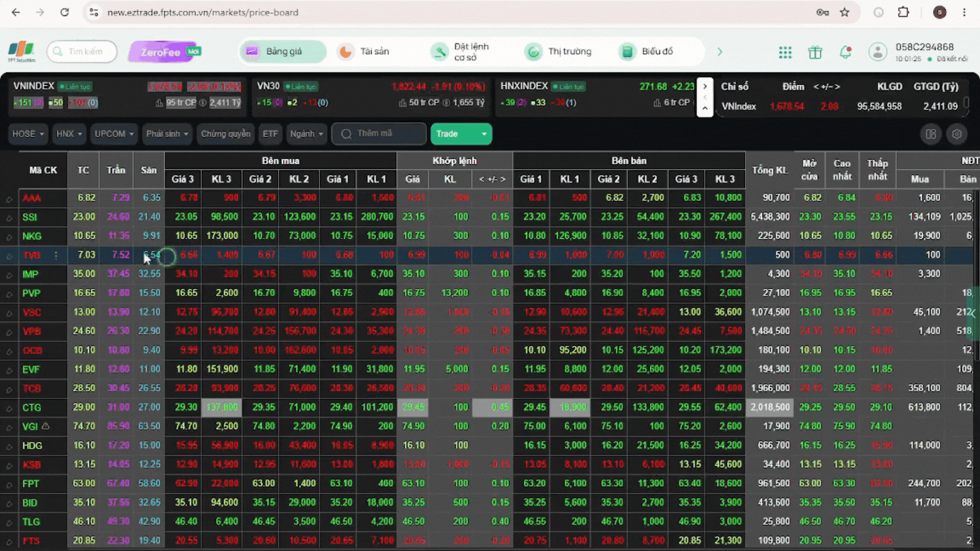Open the Đặt lệnh cơ sở tab
This screenshot has height=551, width=980.
pos(460,52)
